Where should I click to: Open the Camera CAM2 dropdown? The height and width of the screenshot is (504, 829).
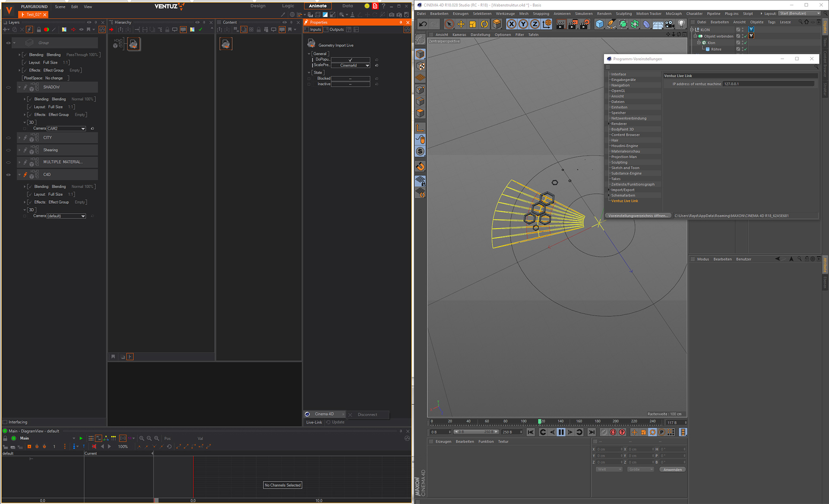(x=66, y=129)
